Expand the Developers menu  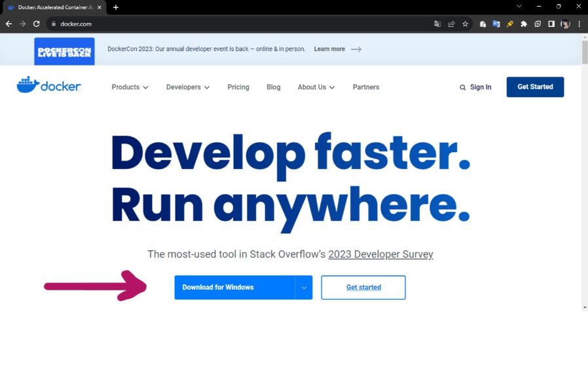coord(188,87)
